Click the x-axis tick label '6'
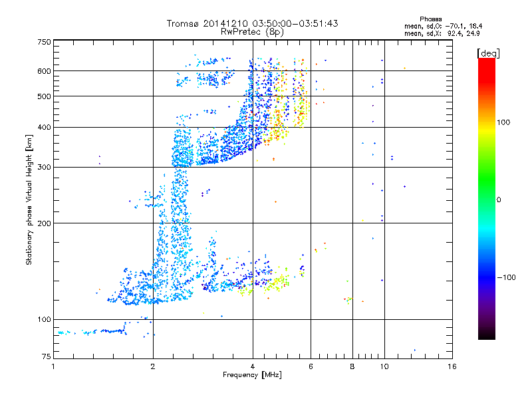The width and height of the screenshot is (532, 399). tap(311, 366)
